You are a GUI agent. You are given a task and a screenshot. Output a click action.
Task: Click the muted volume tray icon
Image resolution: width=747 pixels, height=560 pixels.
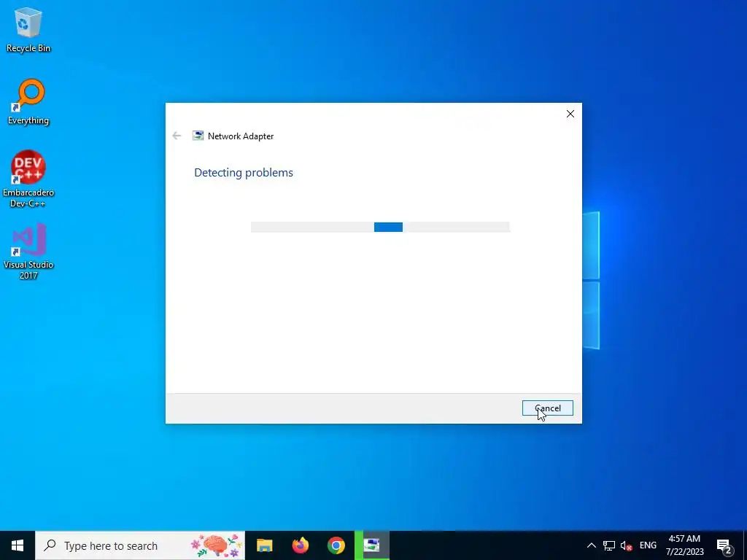point(627,545)
